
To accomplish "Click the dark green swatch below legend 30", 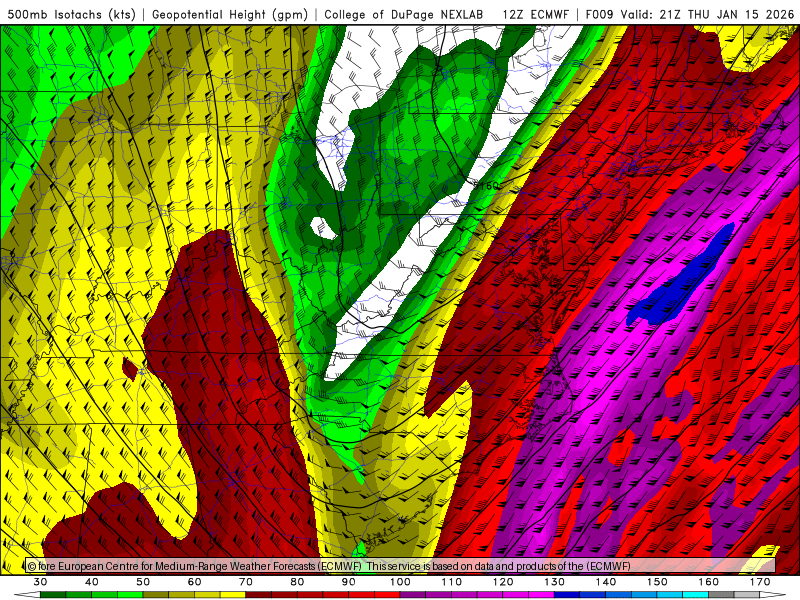I will pos(53,595).
